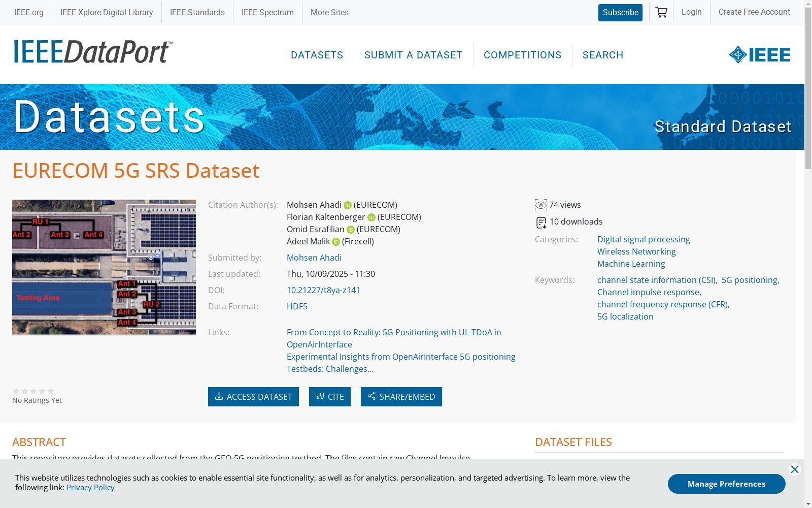Screen dimensions: 812x508
Task: Open the dataset aerial thumbnail image
Action: (x=104, y=267)
